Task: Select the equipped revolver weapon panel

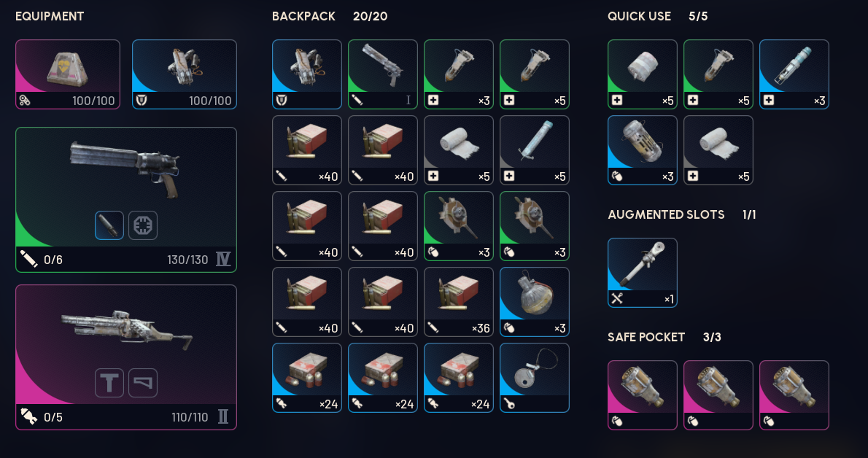Action: click(126, 200)
